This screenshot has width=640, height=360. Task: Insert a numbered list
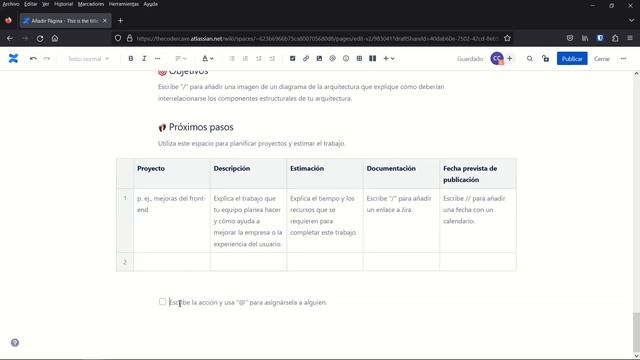pyautogui.click(x=245, y=59)
